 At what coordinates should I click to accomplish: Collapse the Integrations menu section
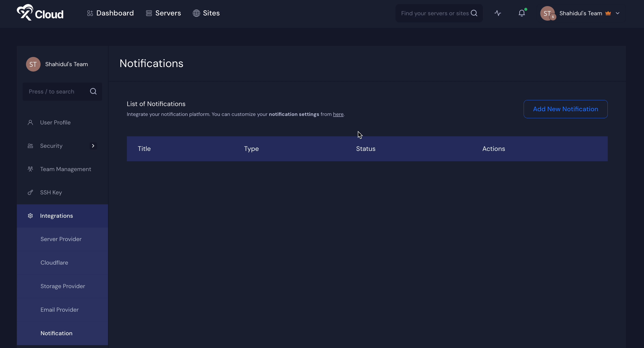coord(56,216)
